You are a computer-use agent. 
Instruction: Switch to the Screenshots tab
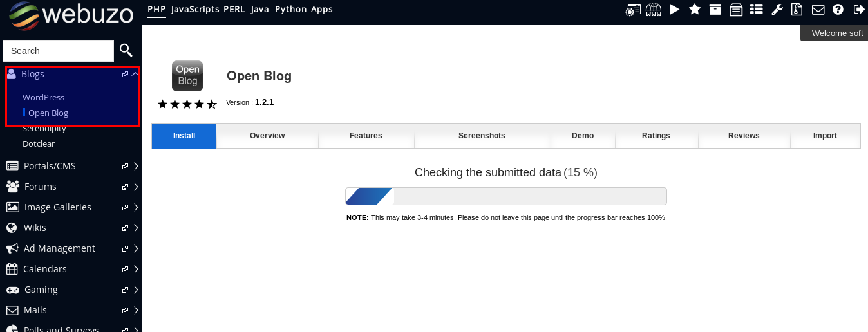click(x=482, y=136)
